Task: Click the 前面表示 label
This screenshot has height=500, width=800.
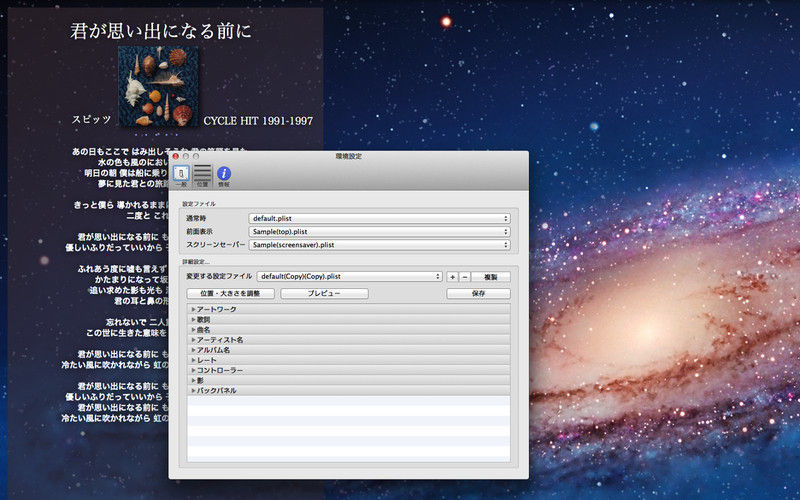Action: (x=199, y=232)
